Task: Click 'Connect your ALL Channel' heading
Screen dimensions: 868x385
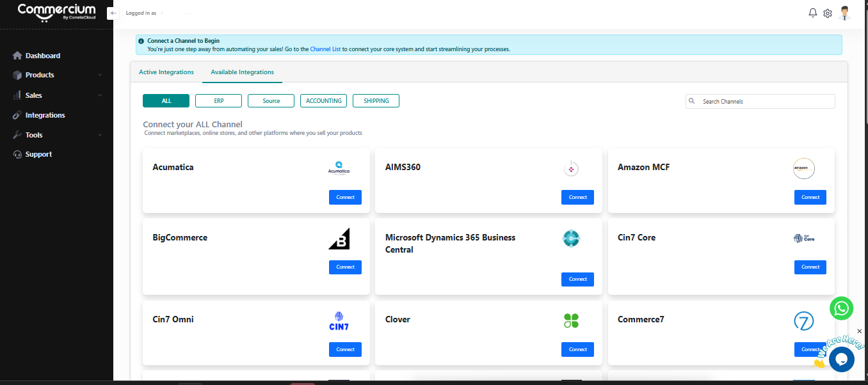Action: pyautogui.click(x=193, y=124)
